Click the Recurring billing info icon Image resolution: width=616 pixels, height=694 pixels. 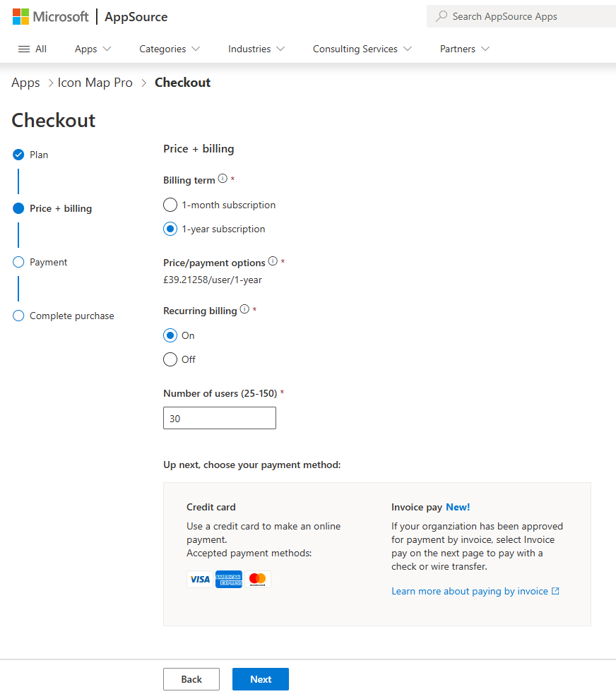(244, 309)
